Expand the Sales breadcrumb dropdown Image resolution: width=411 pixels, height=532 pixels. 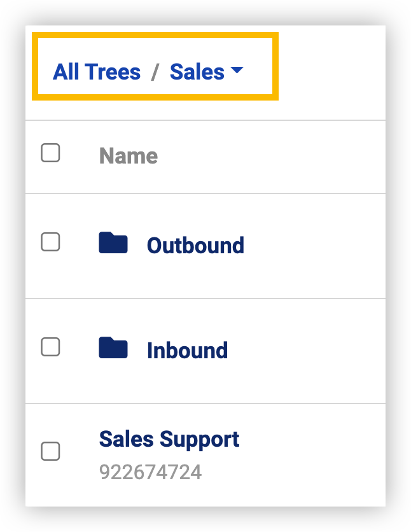coord(207,71)
